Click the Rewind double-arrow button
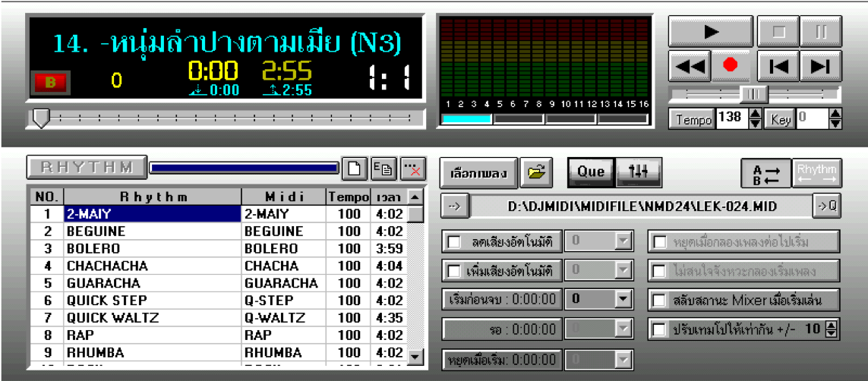 coord(690,66)
